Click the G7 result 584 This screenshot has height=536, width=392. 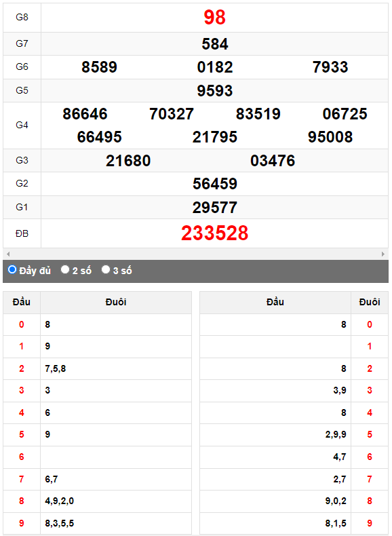[x=214, y=44]
